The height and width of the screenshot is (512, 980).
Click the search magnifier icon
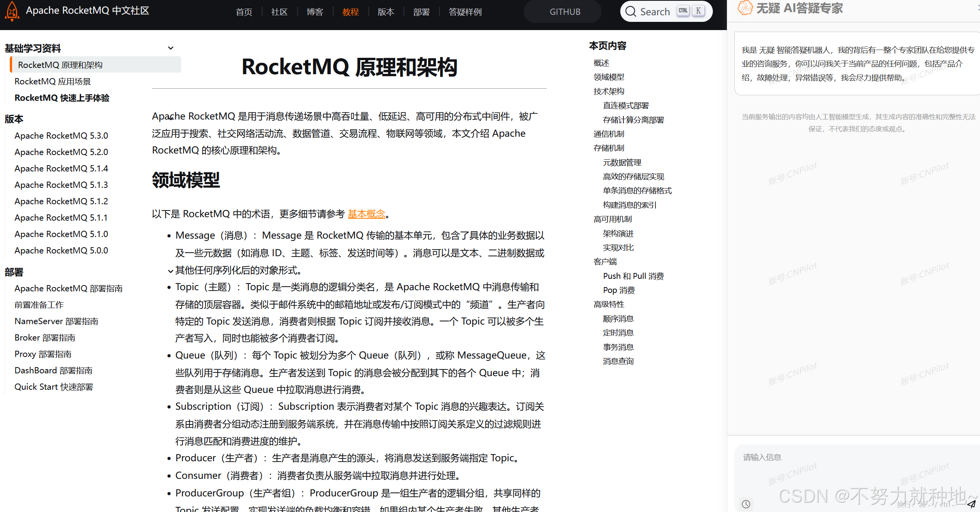point(630,11)
